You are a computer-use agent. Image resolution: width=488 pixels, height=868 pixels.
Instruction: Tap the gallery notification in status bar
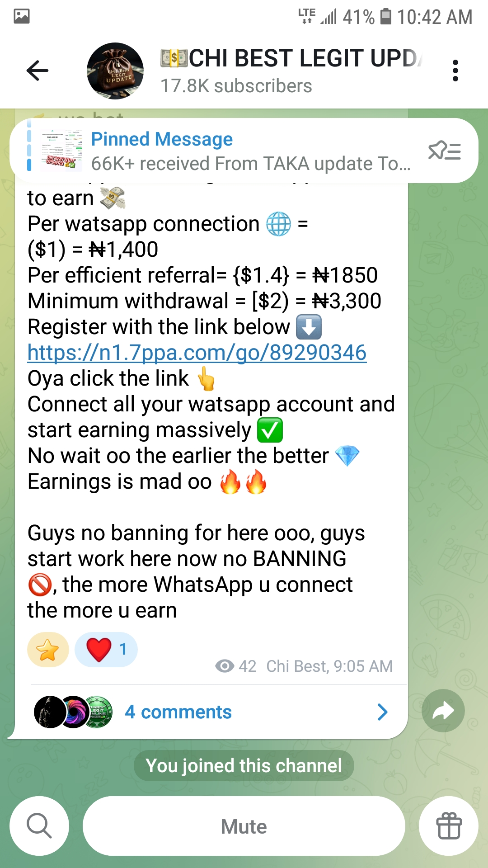click(x=22, y=17)
